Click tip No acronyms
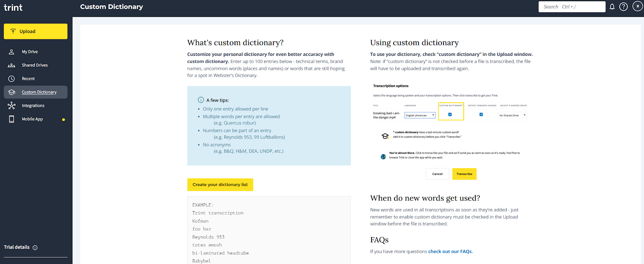This screenshot has width=644, height=264. 217,145
